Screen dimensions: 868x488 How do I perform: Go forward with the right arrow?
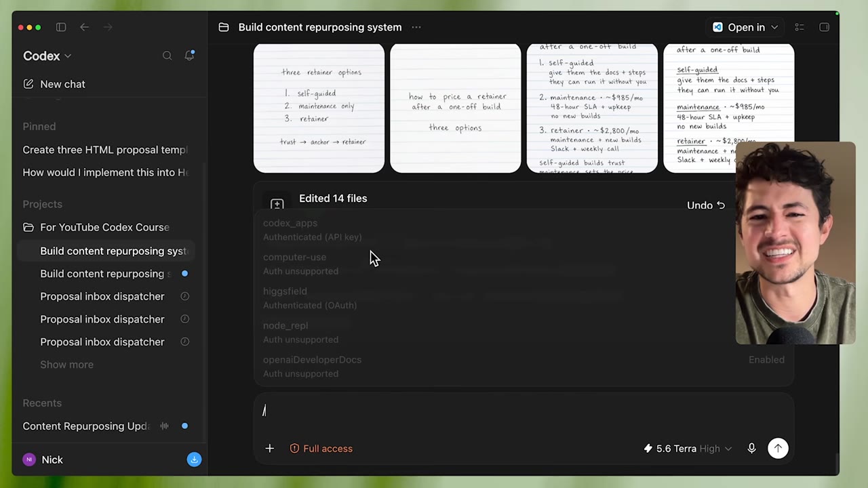[108, 27]
